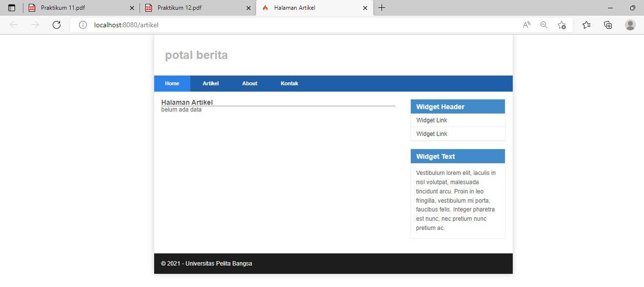The height and width of the screenshot is (287, 644).
Task: Navigate to the Kontak page
Action: tap(289, 83)
